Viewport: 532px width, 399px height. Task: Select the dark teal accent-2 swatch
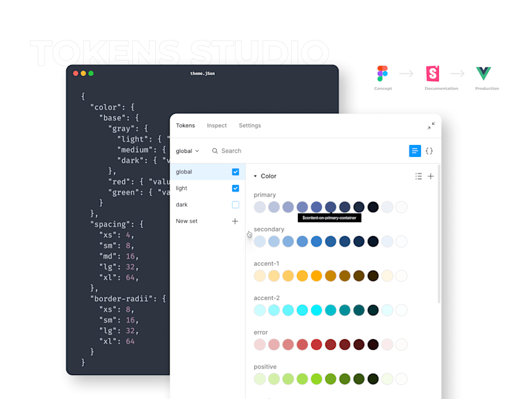(358, 310)
